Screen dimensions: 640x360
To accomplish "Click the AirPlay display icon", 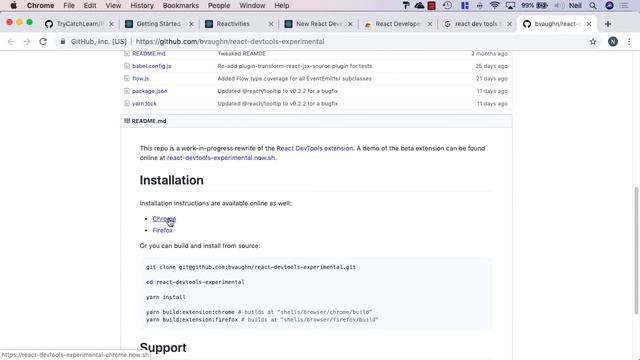I will [510, 6].
